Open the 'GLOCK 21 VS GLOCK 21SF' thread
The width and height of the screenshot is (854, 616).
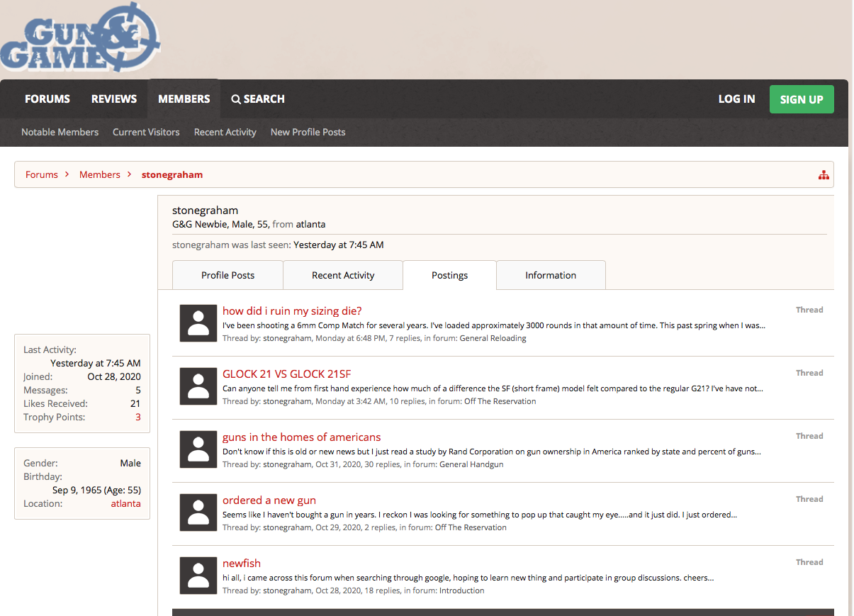286,374
